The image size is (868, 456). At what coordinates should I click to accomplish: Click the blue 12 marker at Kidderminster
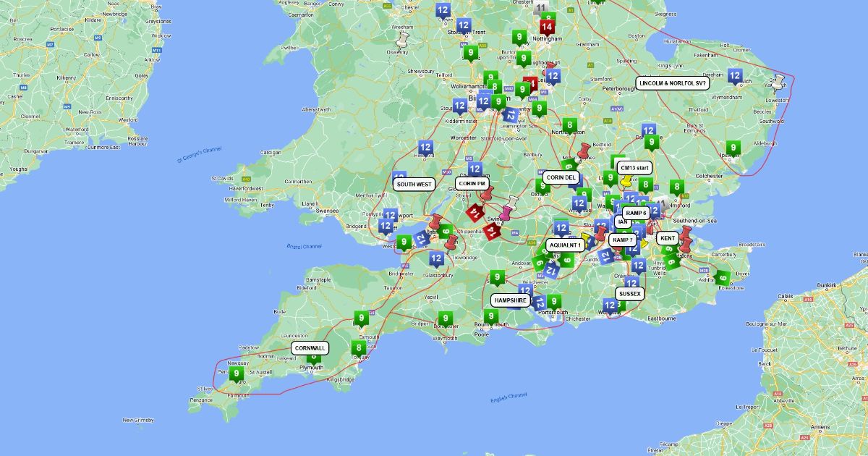[459, 106]
